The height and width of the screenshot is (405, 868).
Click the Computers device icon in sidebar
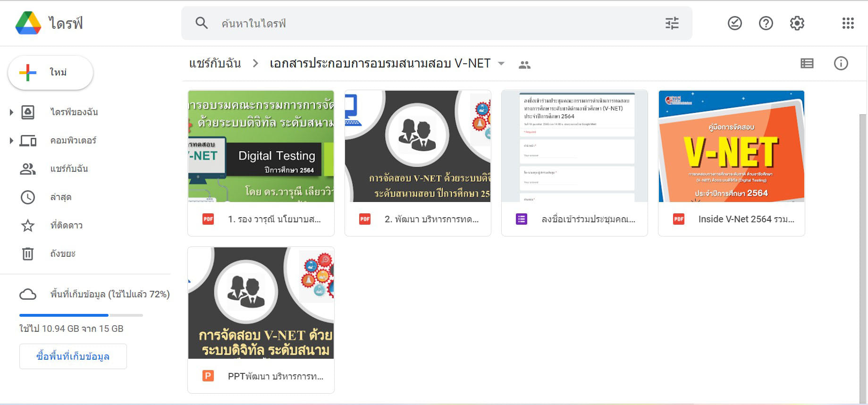click(28, 140)
